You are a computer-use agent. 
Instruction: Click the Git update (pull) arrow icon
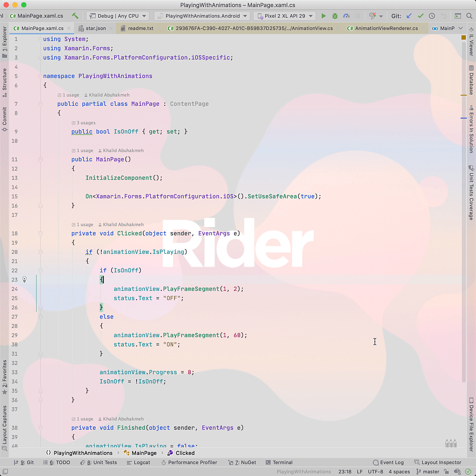click(409, 15)
